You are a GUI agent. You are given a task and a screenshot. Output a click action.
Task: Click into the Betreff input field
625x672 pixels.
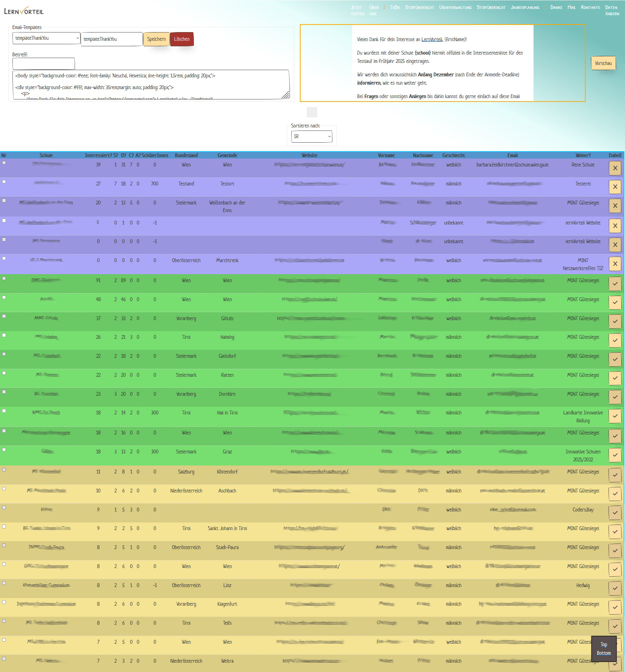[44, 64]
